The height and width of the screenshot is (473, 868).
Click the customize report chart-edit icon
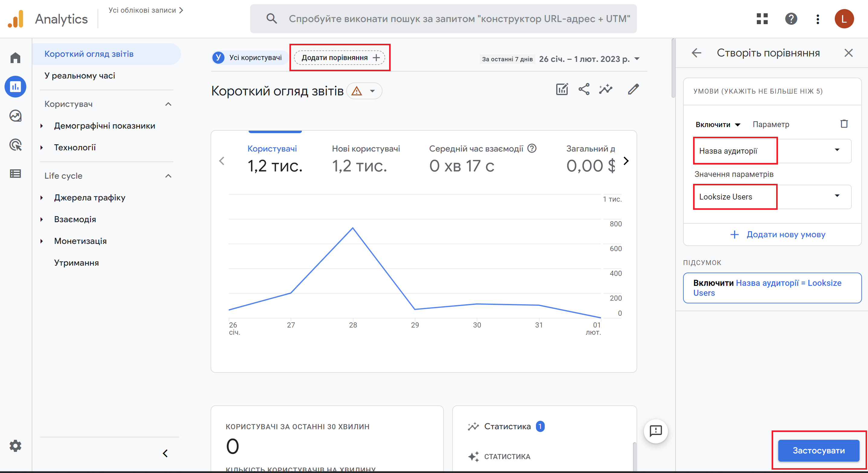pos(562,89)
